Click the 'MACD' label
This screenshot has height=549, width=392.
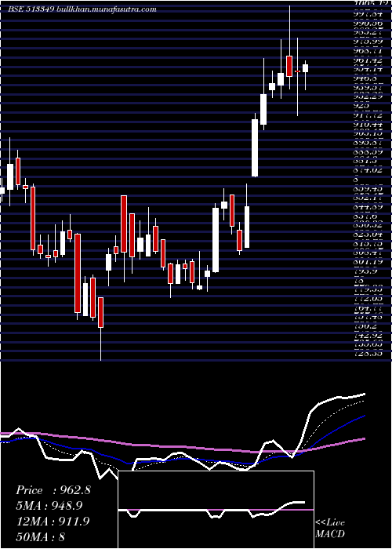click(x=330, y=534)
